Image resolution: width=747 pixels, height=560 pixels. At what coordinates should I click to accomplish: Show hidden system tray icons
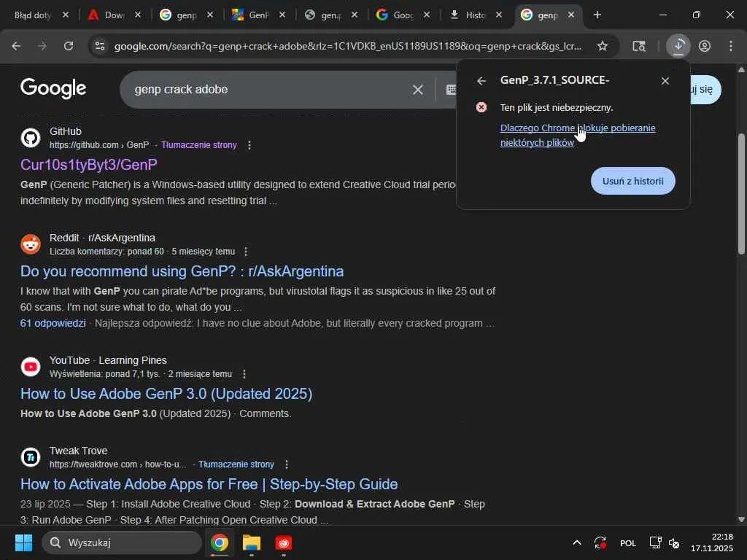(576, 542)
